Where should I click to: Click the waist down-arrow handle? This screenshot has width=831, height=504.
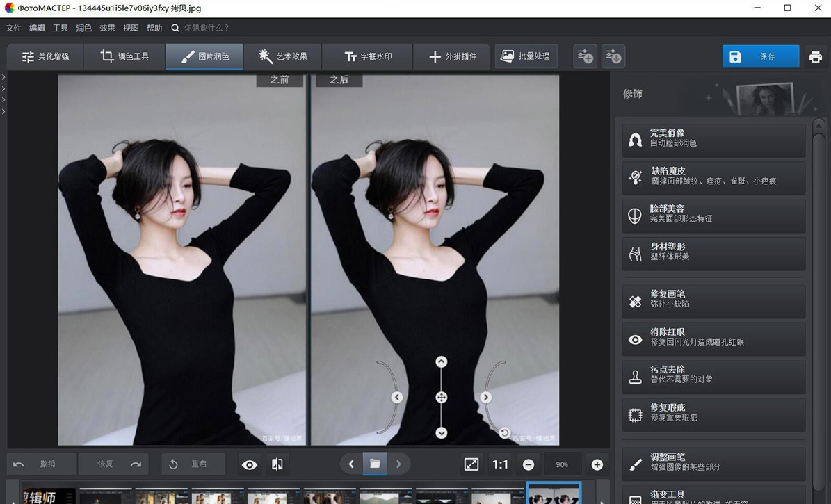point(441,433)
